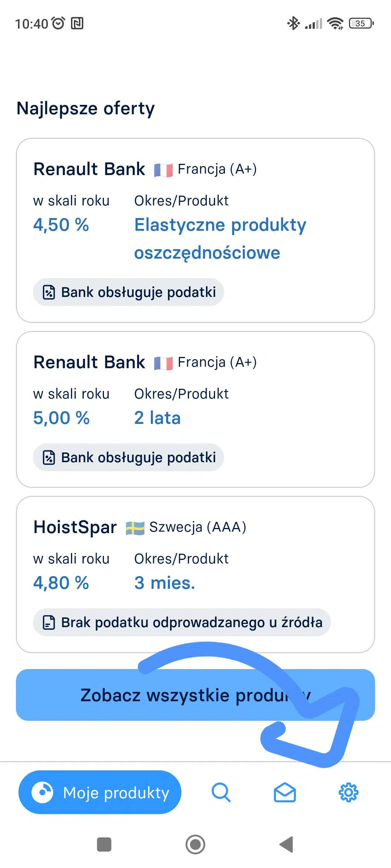
Task: Open the HoistSpar 3 mies. offer
Action: click(195, 574)
